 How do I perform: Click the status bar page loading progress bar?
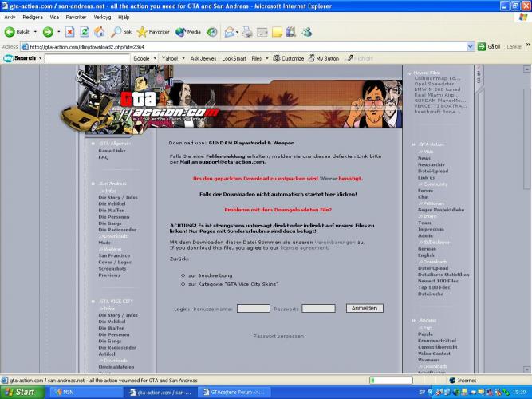tap(391, 381)
